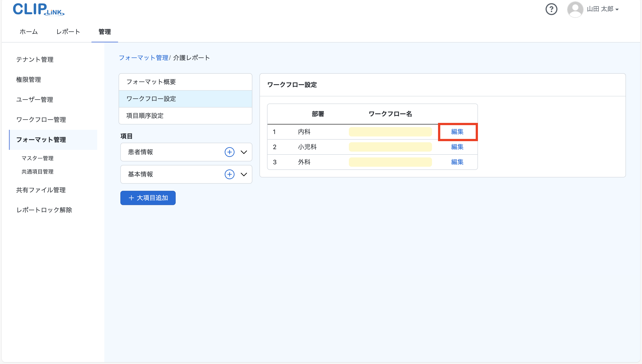Add an item to 基本情報 with the plus icon
Image resolution: width=642 pixels, height=364 pixels.
tap(229, 174)
